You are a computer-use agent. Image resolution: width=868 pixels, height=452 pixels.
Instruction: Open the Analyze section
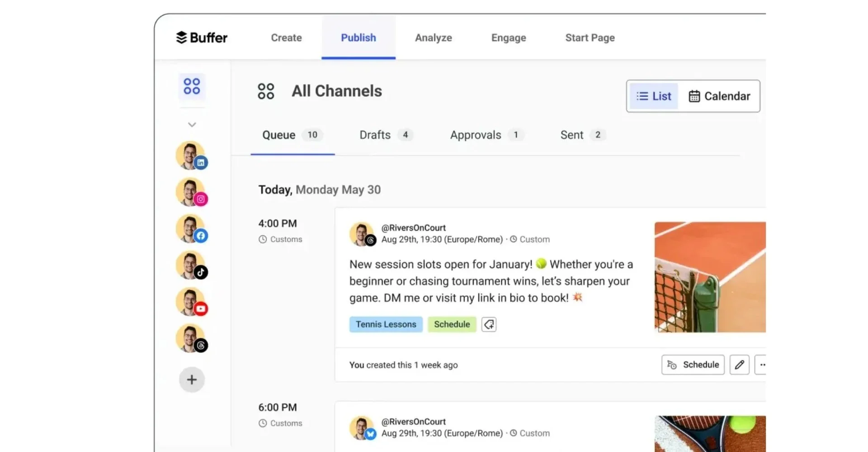[433, 38]
